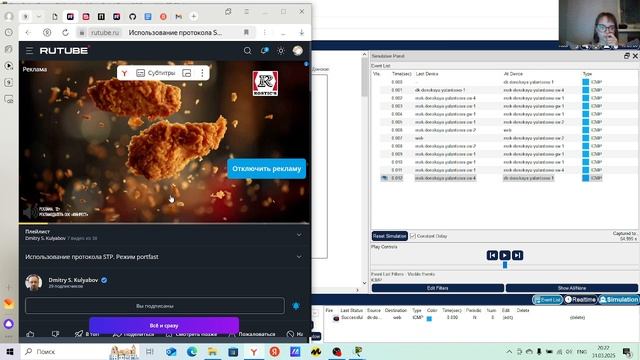This screenshot has width=640, height=360.
Task: Switch to the Gmail browser tab
Action: coord(178,17)
